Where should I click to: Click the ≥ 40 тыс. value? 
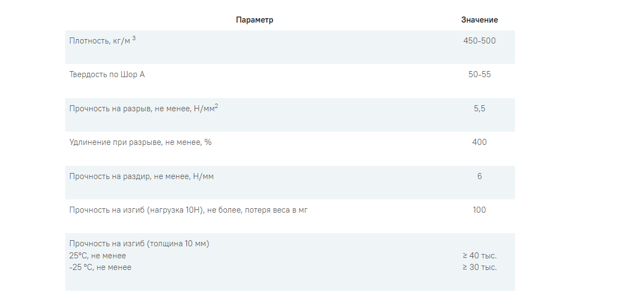click(479, 256)
